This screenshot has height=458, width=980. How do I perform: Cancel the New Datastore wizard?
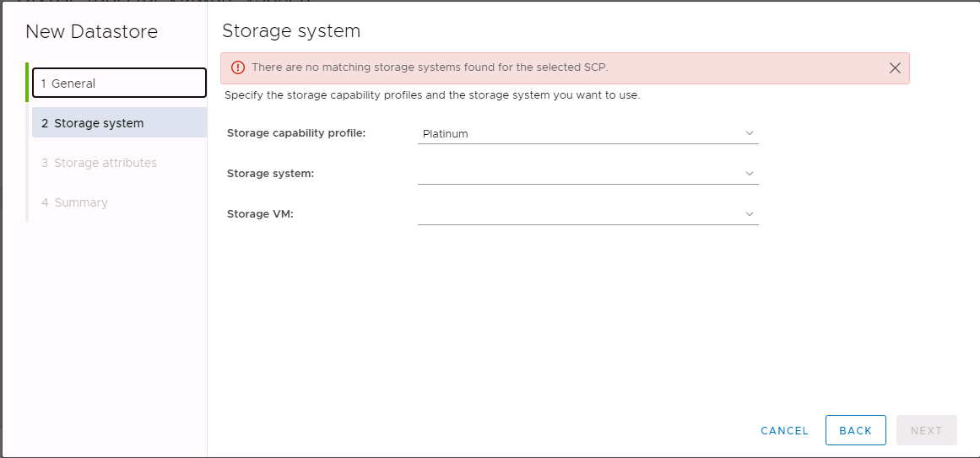(x=784, y=430)
